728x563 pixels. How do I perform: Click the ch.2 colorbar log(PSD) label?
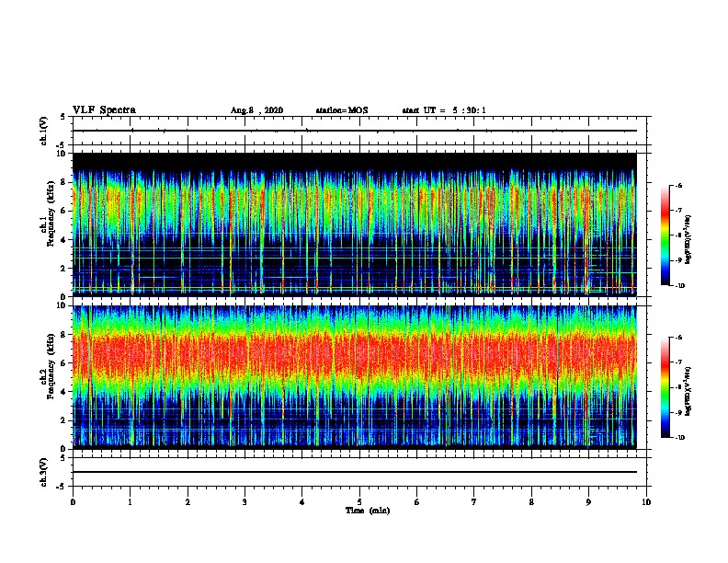[688, 391]
